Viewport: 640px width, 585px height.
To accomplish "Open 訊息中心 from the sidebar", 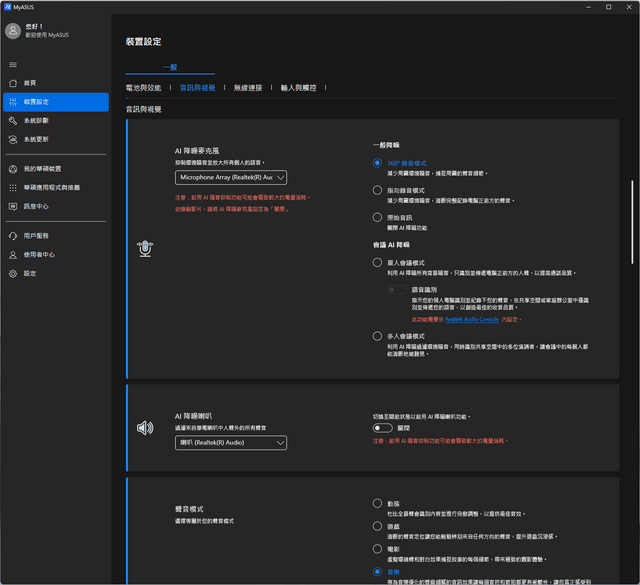I will (x=56, y=207).
